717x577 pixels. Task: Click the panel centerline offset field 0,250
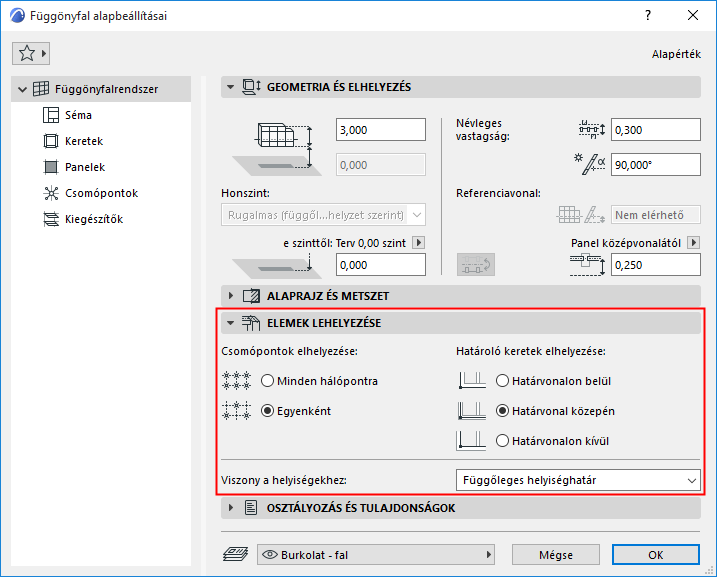point(656,265)
